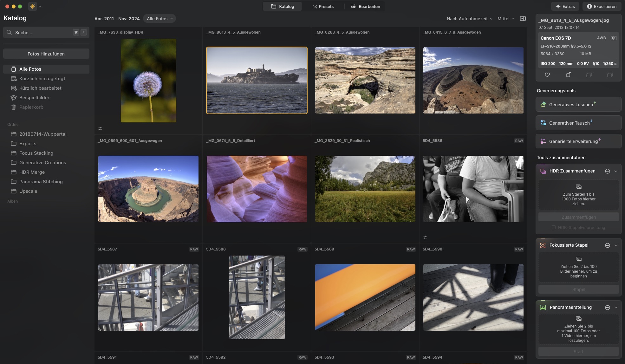Switch to the Bearbeiten tab

[x=365, y=6]
